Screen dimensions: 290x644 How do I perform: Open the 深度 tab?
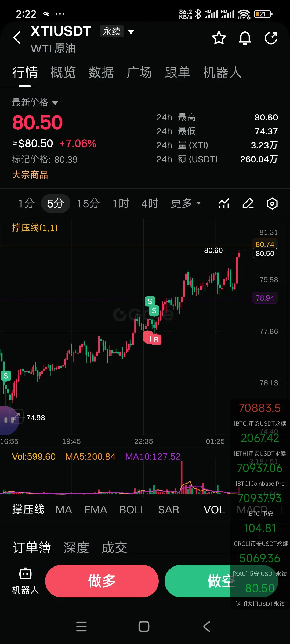click(x=76, y=547)
